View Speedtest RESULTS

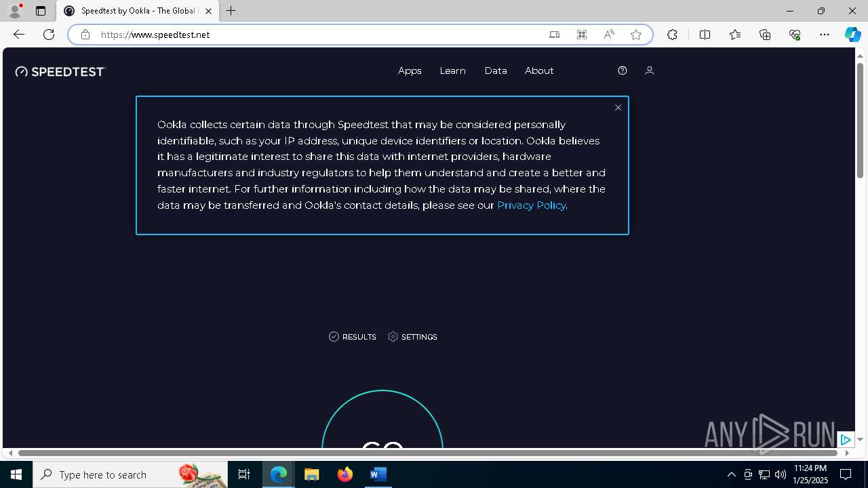[x=352, y=337]
